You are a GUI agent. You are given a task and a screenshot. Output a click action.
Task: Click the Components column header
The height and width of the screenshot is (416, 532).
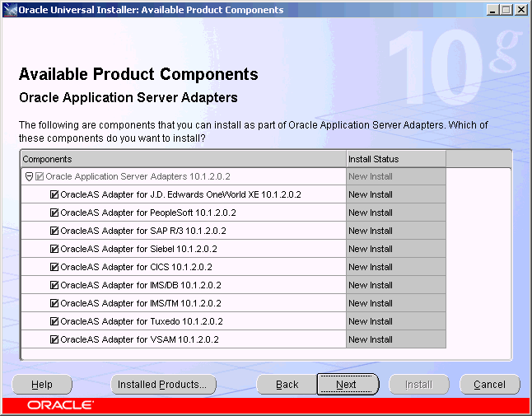(184, 159)
